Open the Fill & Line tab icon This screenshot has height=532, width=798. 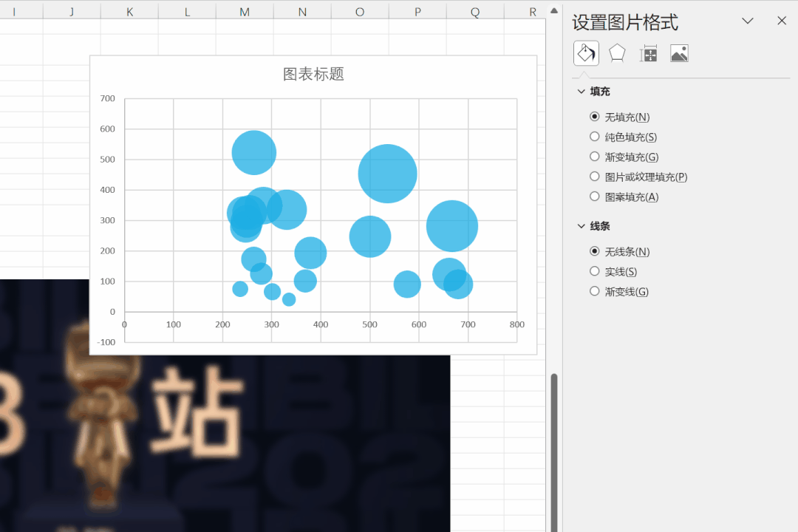[x=586, y=53]
